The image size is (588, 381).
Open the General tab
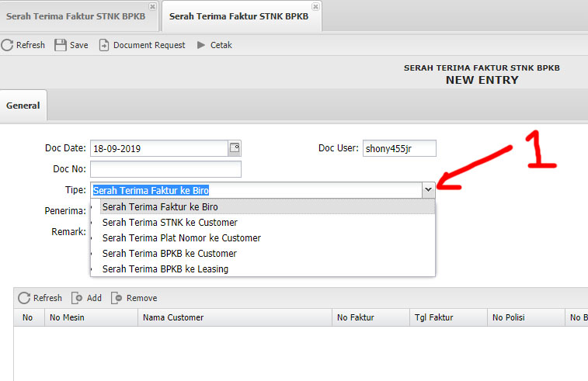tap(23, 106)
